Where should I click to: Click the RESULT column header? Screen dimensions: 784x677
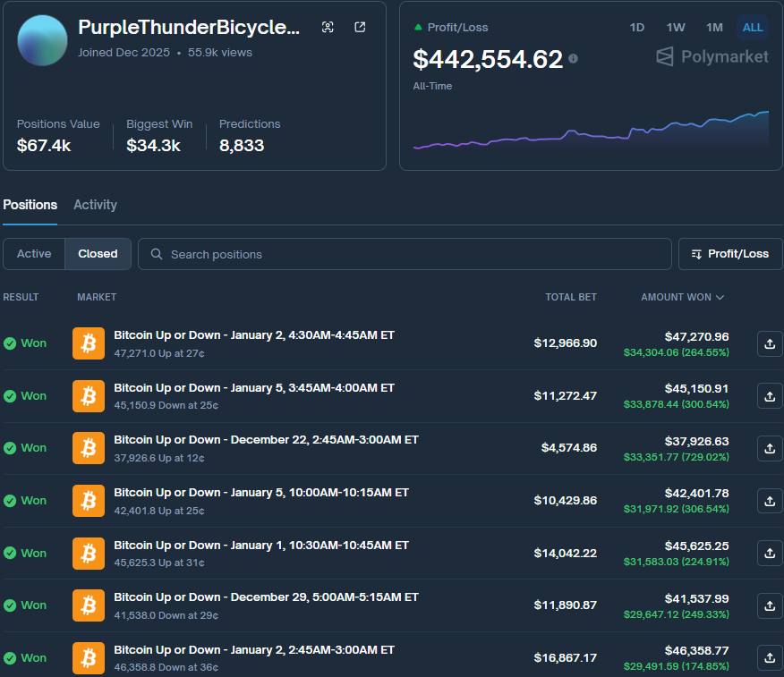click(x=21, y=297)
